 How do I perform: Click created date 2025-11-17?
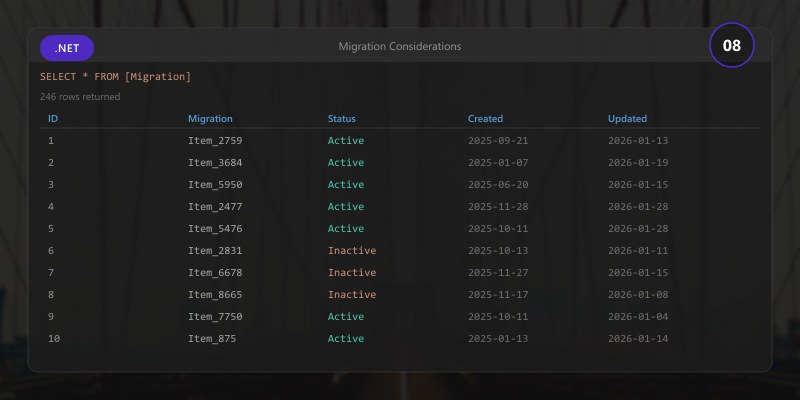point(498,294)
